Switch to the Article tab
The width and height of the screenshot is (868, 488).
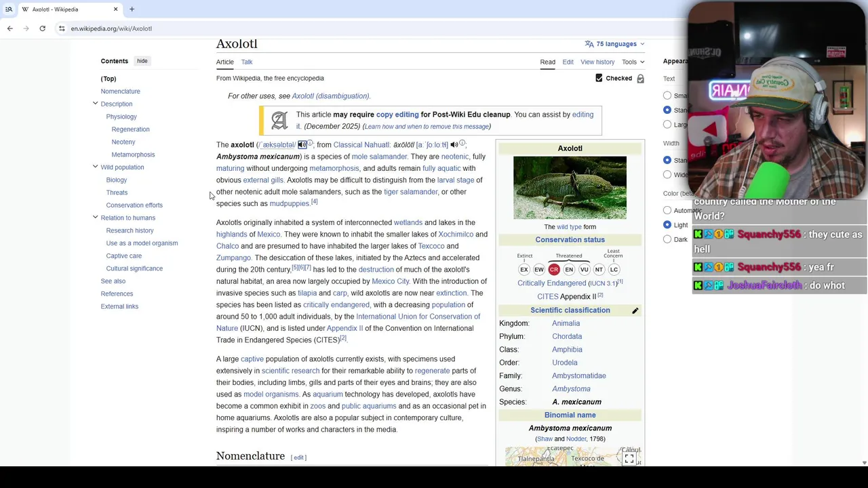coord(225,62)
